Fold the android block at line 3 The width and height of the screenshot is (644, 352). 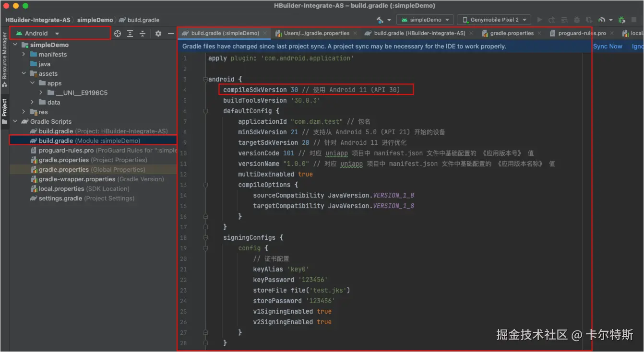pos(205,79)
